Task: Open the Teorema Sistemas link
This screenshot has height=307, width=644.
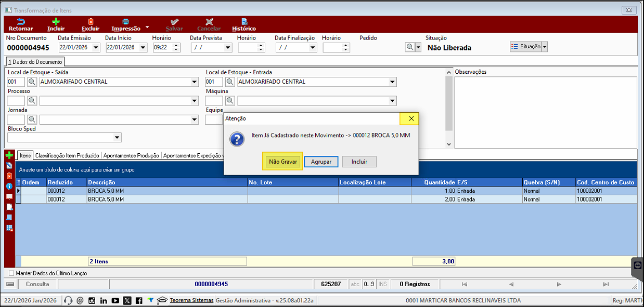Action: (191, 300)
